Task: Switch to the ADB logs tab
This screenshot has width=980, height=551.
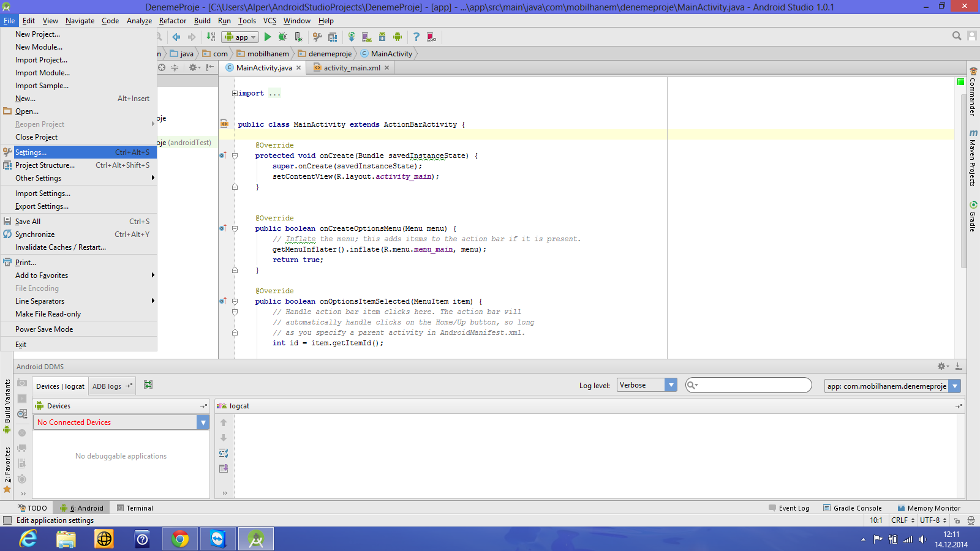Action: [112, 386]
